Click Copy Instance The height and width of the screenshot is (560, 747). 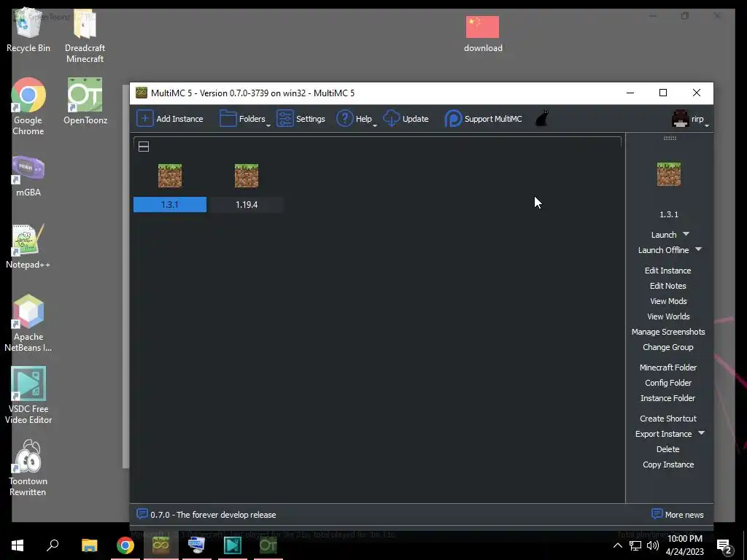(x=668, y=464)
